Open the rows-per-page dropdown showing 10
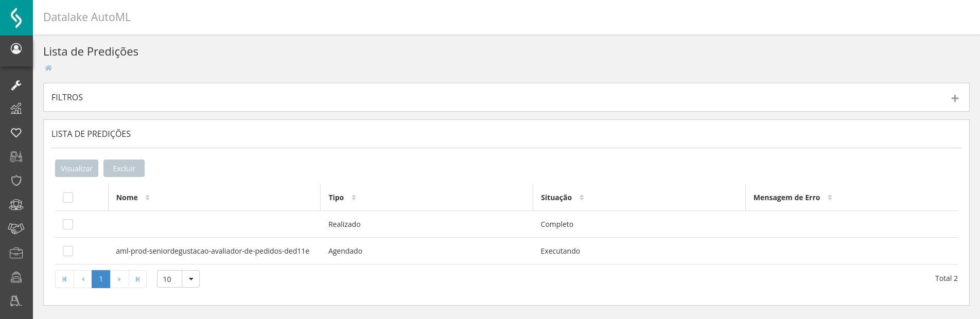This screenshot has width=980, height=319. (190, 279)
